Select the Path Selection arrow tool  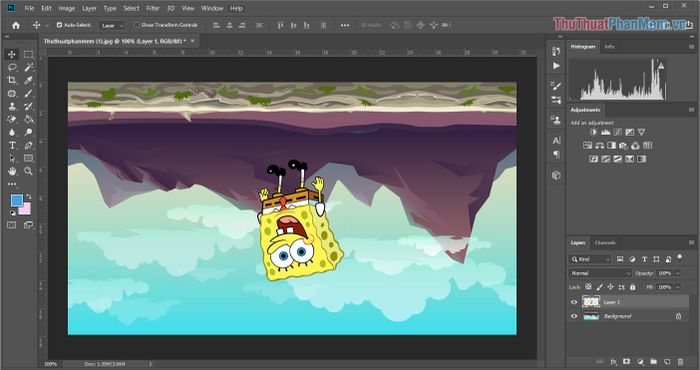point(12,158)
